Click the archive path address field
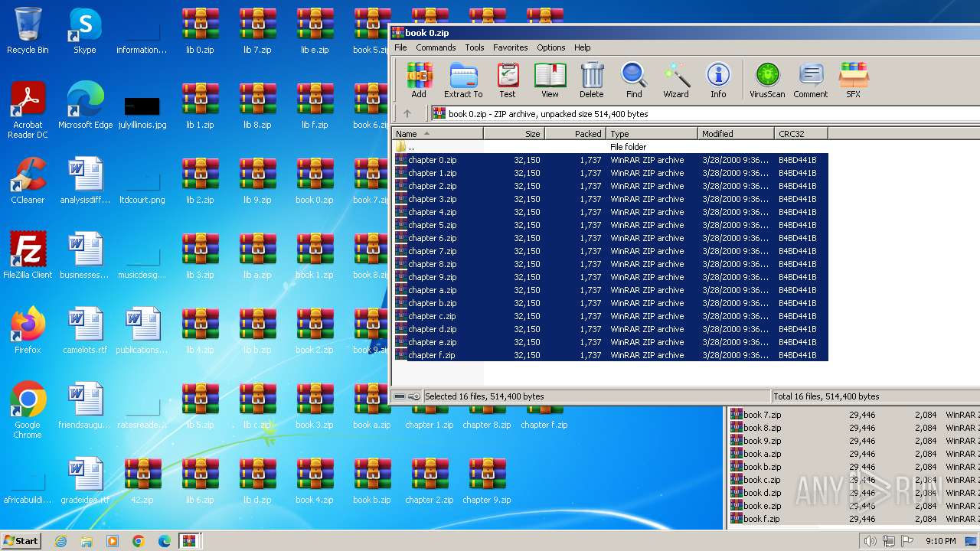This screenshot has height=551, width=980. pyautogui.click(x=704, y=113)
